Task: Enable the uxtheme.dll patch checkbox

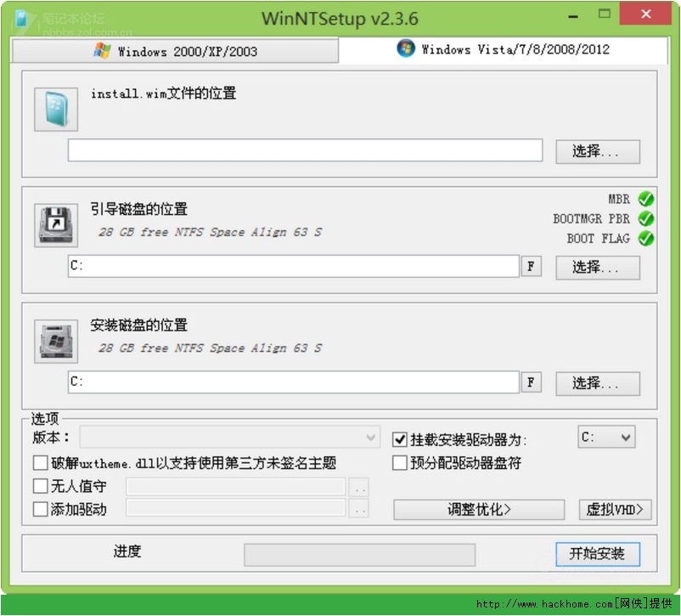Action: tap(41, 463)
